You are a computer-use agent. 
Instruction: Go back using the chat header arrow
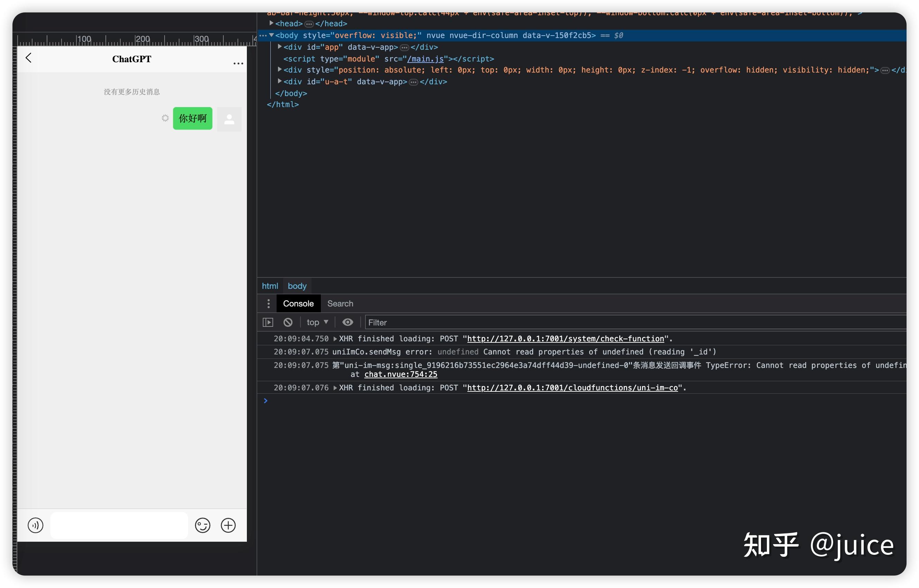[28, 58]
